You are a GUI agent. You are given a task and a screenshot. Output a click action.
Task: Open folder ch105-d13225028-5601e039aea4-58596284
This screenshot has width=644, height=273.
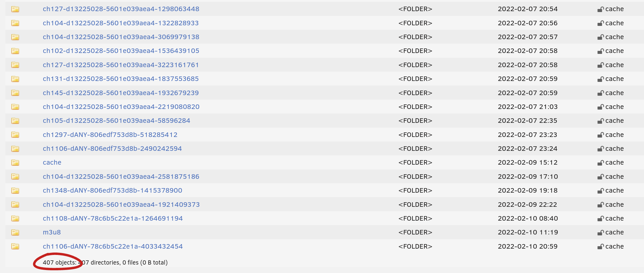116,121
